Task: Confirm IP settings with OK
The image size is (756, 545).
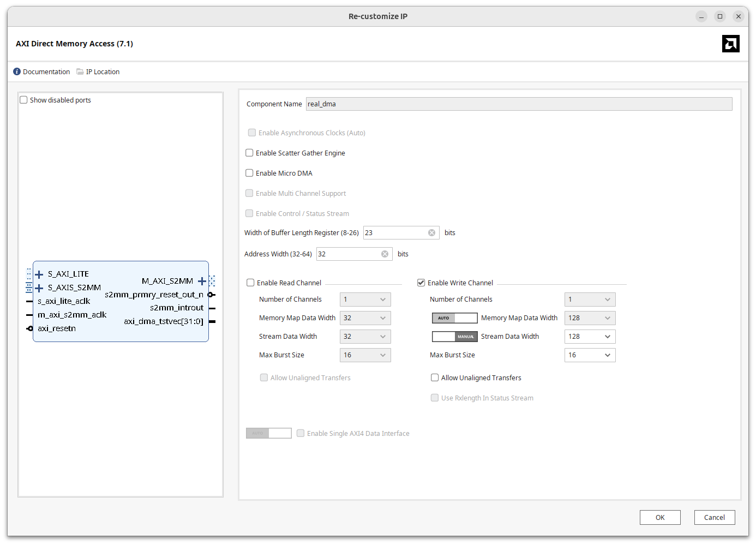Action: pos(660,517)
